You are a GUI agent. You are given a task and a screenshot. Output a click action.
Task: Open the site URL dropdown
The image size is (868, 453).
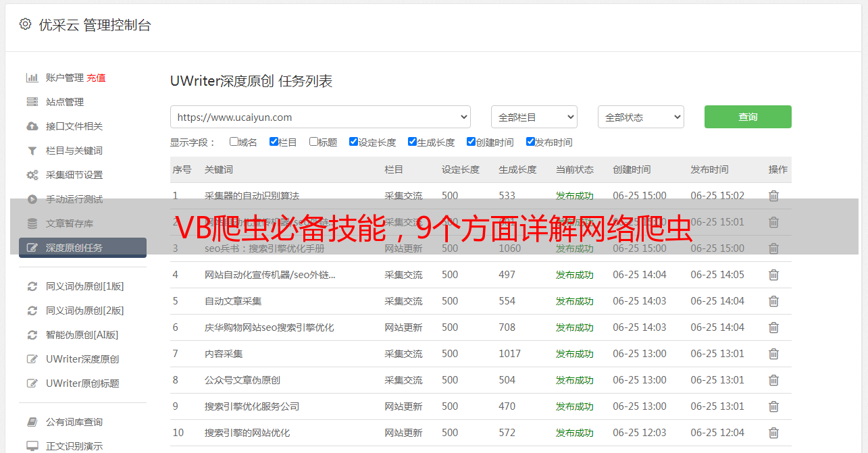pyautogui.click(x=320, y=117)
